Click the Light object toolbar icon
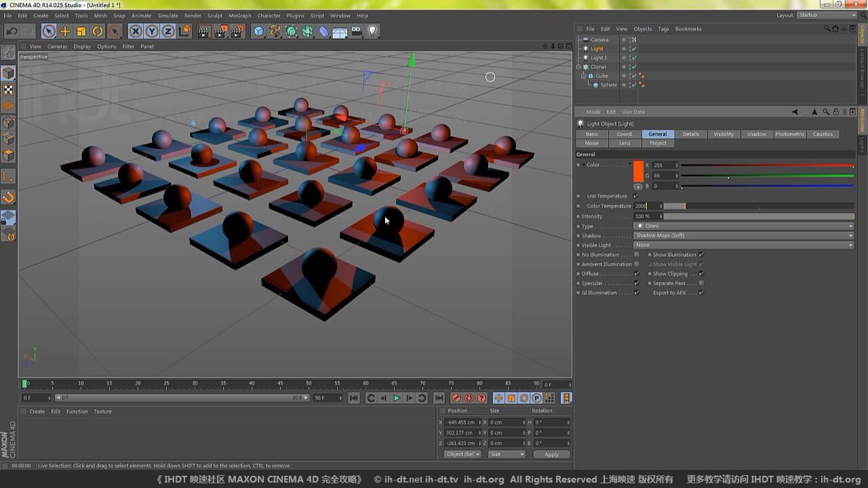This screenshot has height=488, width=868. 372,31
